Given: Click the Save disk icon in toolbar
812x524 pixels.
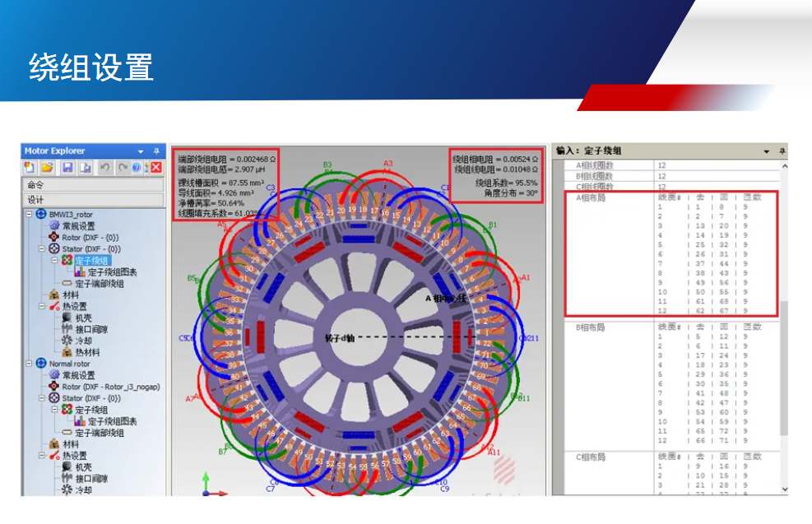Looking at the screenshot, I should (x=66, y=168).
